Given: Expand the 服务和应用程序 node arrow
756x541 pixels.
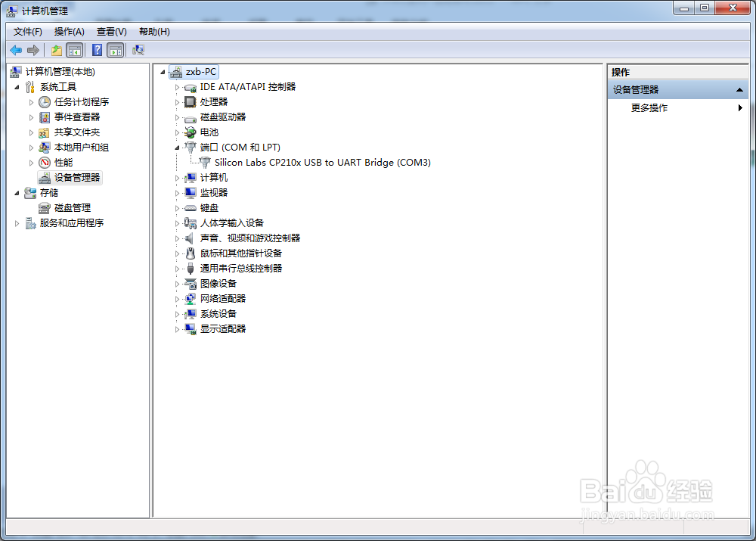Looking at the screenshot, I should click(17, 223).
